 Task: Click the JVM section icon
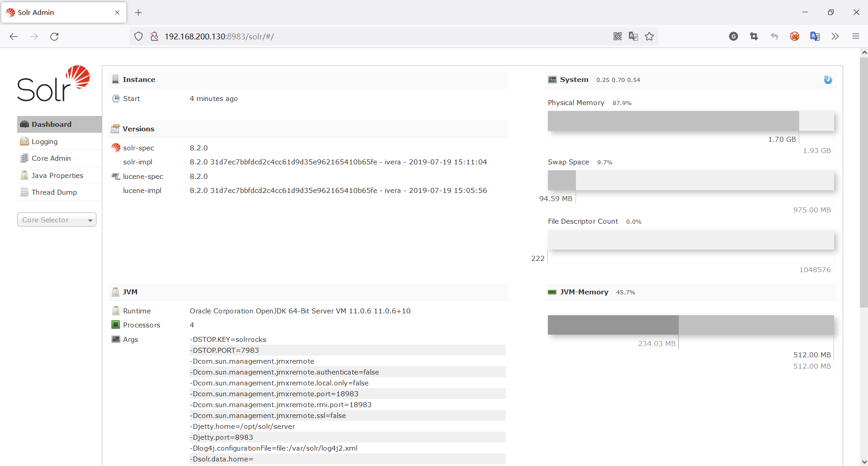tap(115, 292)
